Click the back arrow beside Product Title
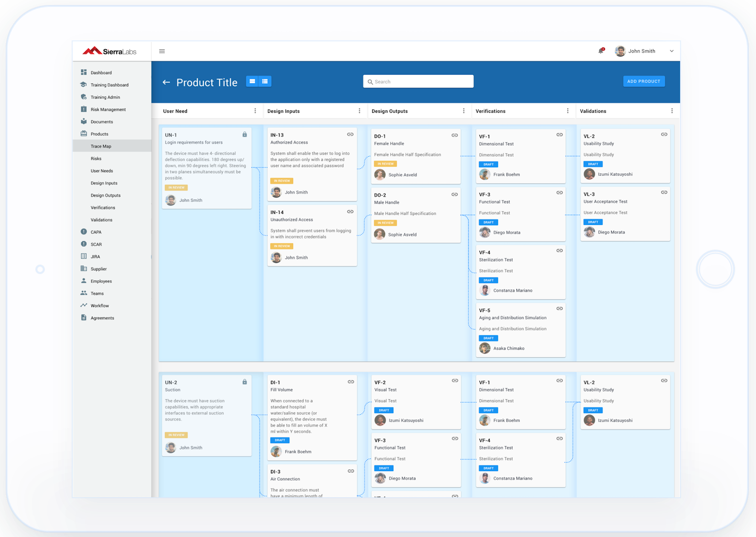The image size is (756, 537). 166,83
